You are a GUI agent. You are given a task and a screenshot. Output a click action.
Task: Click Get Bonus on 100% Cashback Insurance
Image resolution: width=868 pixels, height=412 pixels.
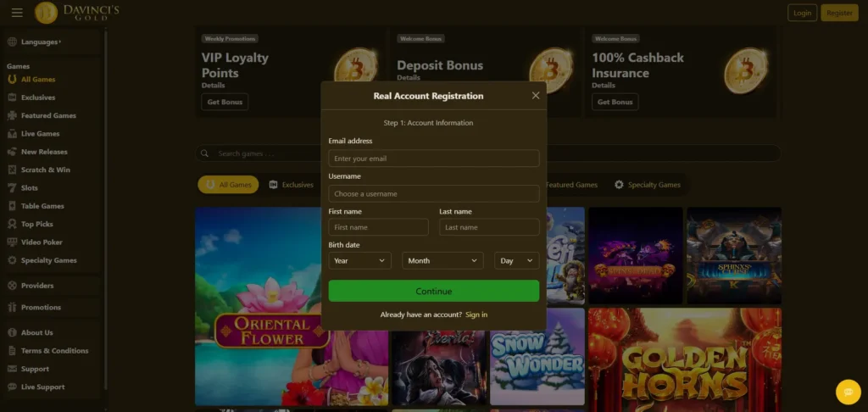(x=615, y=102)
